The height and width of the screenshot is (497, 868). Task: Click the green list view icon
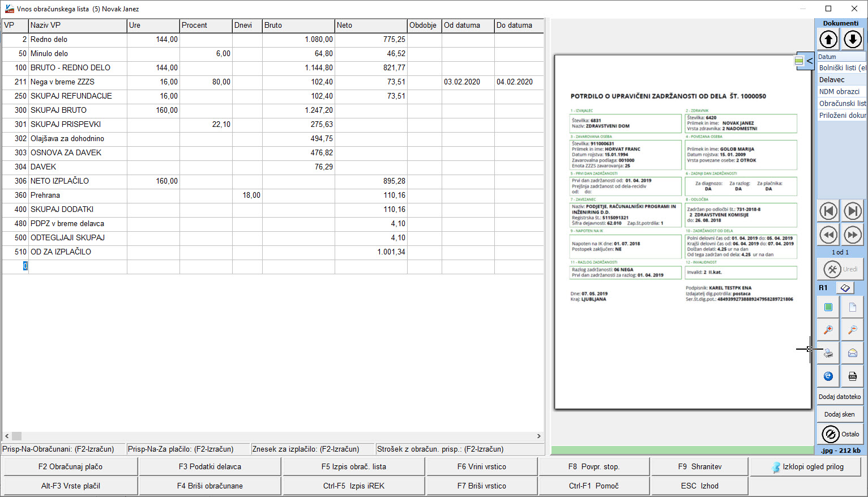coord(828,307)
